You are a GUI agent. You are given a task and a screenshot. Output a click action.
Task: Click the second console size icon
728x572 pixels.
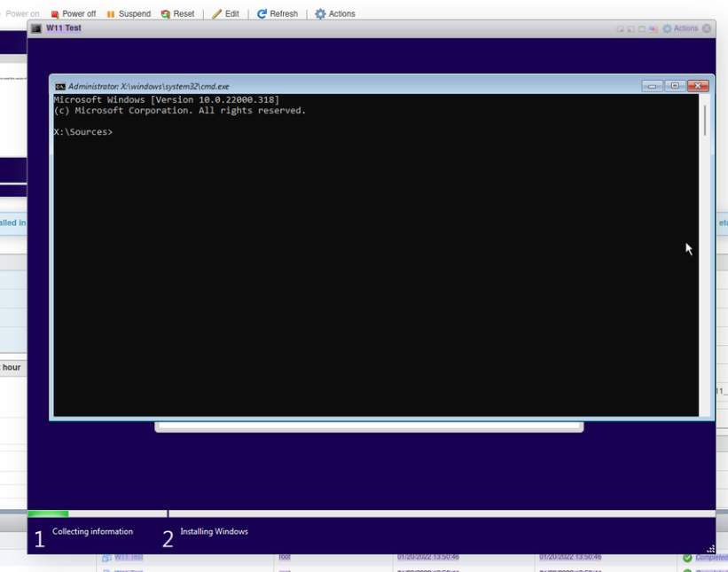pos(630,28)
